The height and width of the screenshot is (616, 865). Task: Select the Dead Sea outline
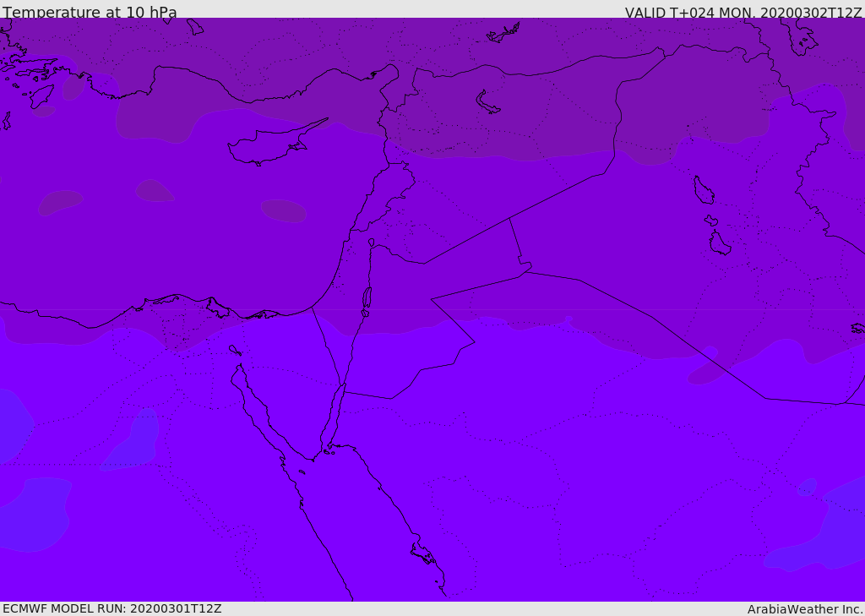[x=367, y=298]
